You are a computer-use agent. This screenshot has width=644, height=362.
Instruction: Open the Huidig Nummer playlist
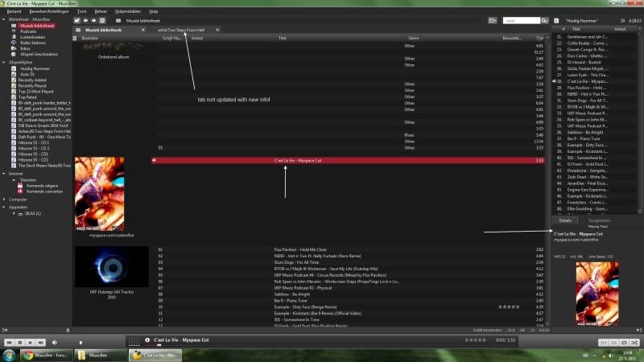pos(35,68)
